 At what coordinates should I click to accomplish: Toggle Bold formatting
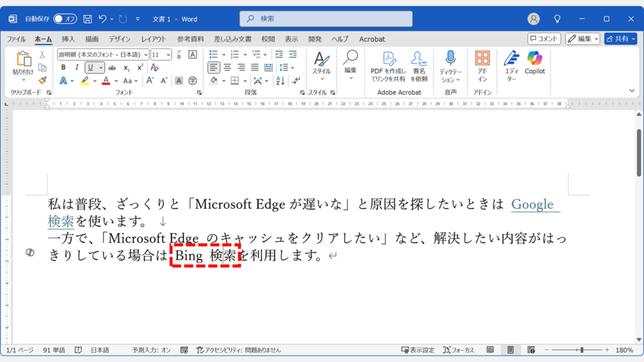click(x=64, y=68)
